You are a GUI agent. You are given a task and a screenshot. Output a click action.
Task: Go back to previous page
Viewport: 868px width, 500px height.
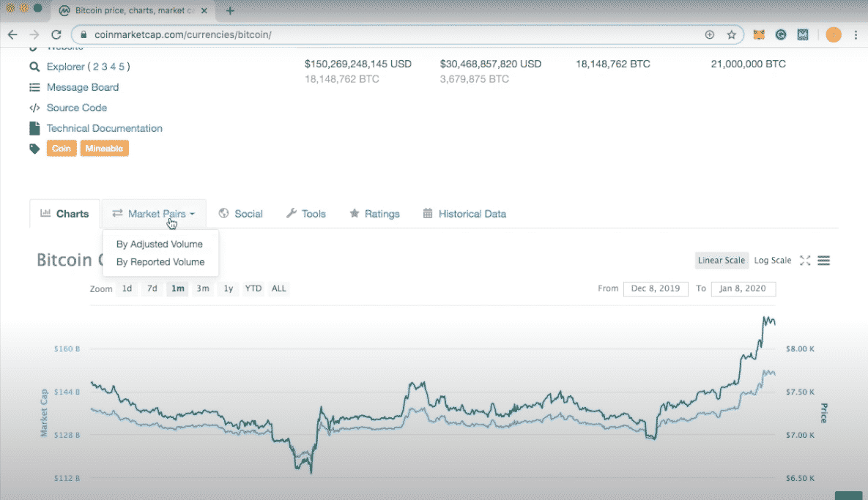pyautogui.click(x=12, y=34)
